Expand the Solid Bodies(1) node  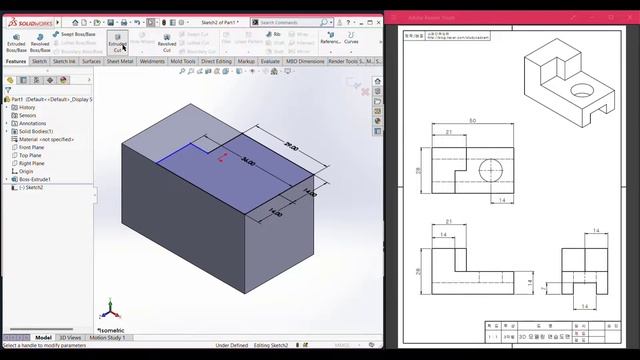7,131
